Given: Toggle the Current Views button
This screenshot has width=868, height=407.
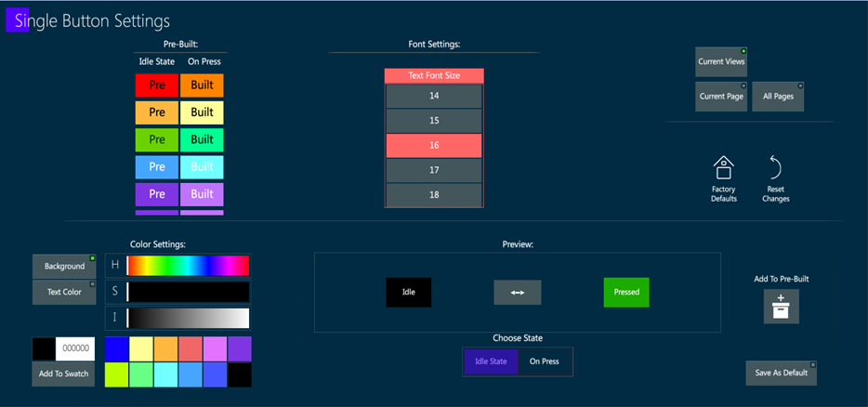Looking at the screenshot, I should click(x=721, y=61).
